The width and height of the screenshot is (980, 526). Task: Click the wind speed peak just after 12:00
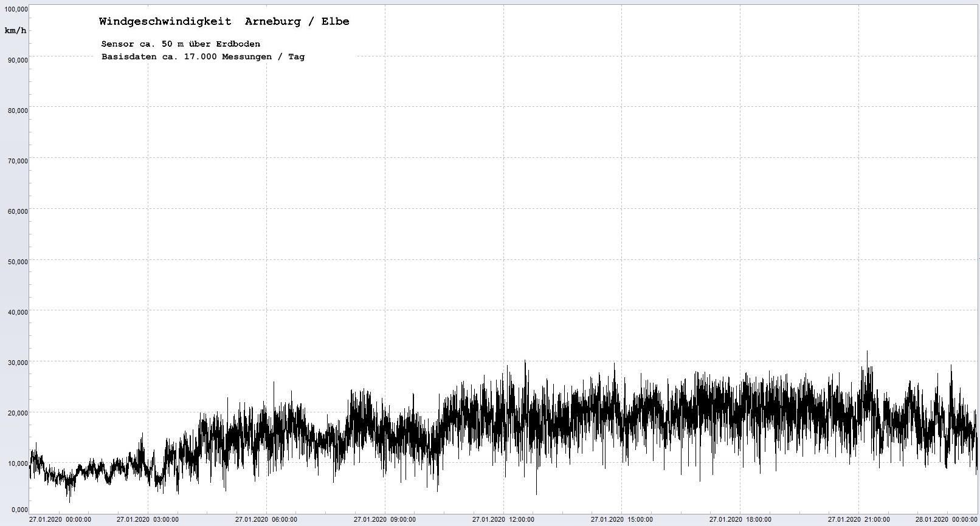525,362
